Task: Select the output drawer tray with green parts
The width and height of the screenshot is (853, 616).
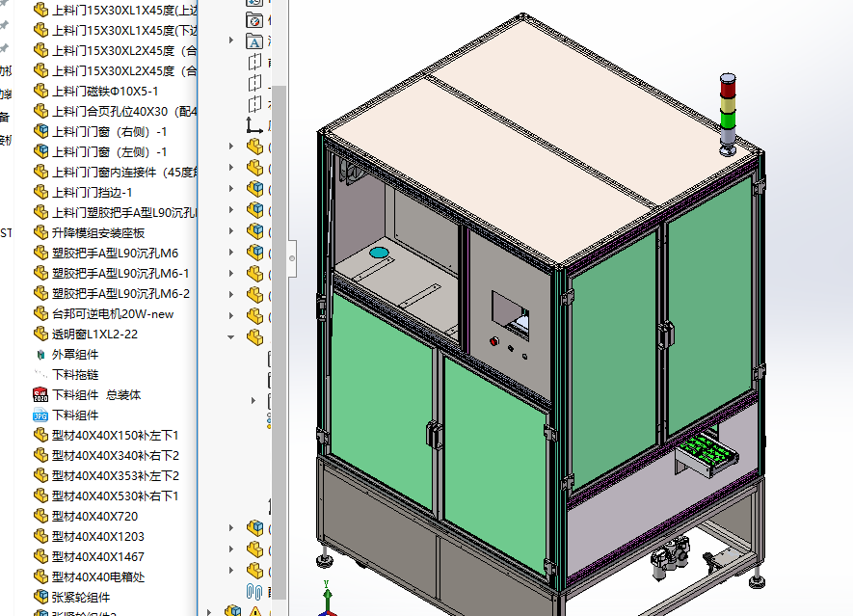Action: coord(706,454)
